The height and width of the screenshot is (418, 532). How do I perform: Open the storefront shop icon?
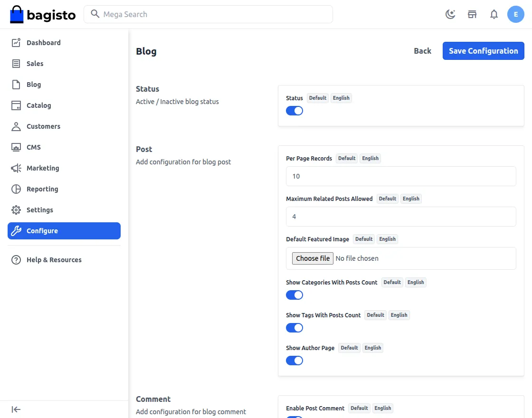point(472,14)
